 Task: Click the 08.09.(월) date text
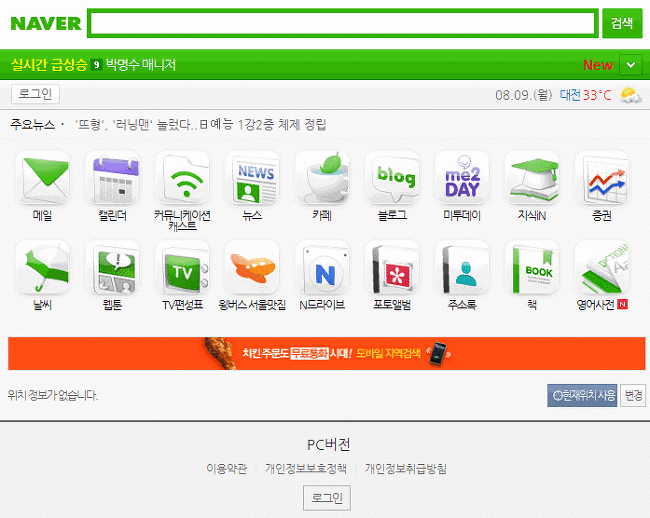[524, 95]
